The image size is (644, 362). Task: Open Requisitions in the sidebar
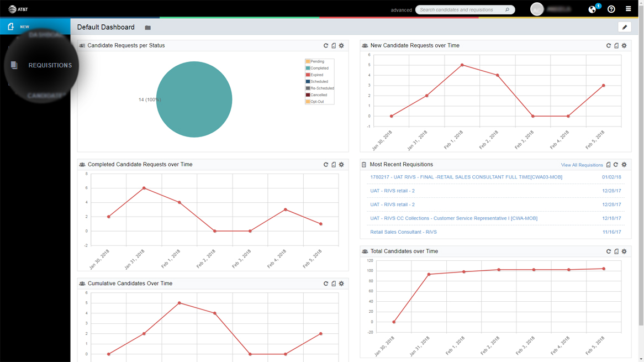coord(41,65)
